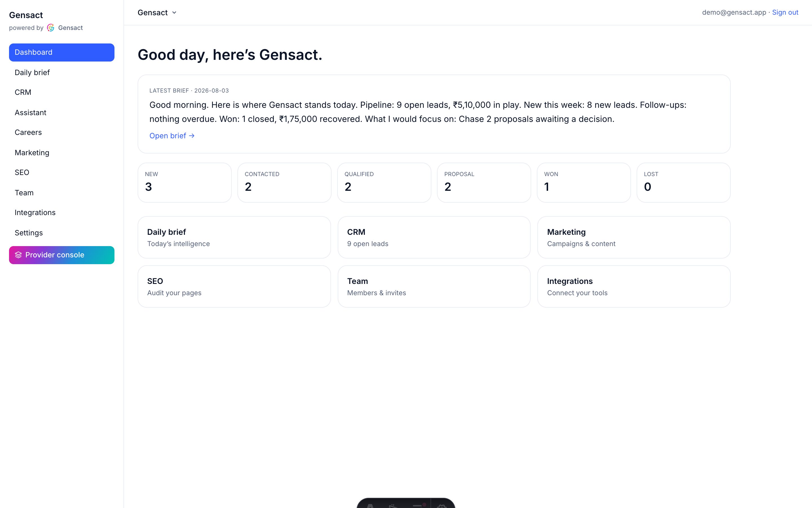Click the layers icon on Provider console

(18, 255)
